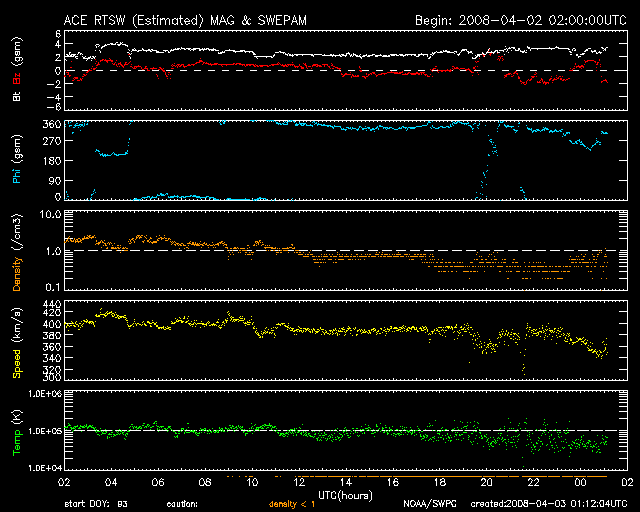This screenshot has width=640, height=512.
Task: Select the "-2" tick on the Bt Bz axis
Action: pos(54,84)
